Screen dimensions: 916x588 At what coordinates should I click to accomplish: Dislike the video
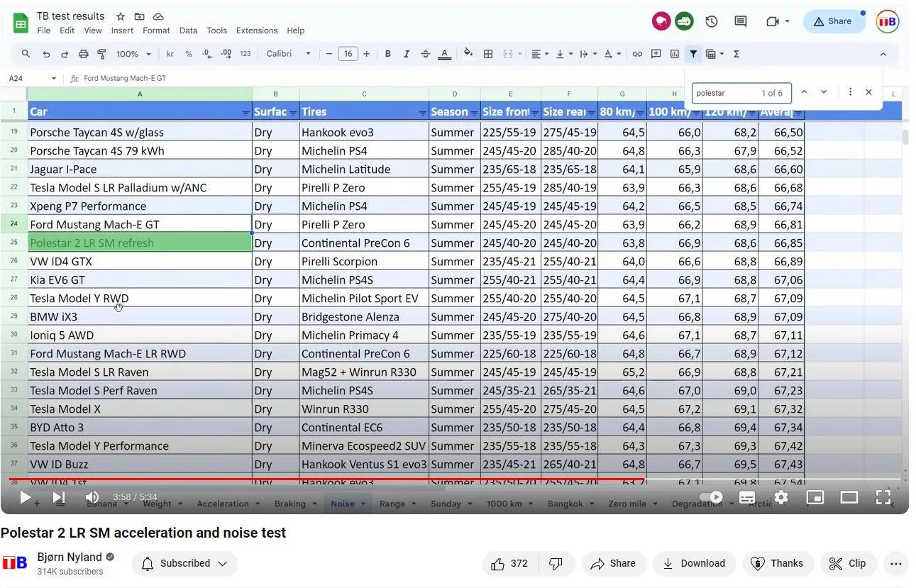pos(556,563)
